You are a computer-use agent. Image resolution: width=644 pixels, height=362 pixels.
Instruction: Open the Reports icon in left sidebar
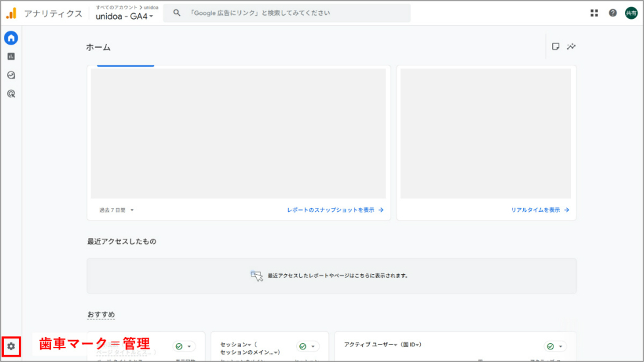(10, 57)
